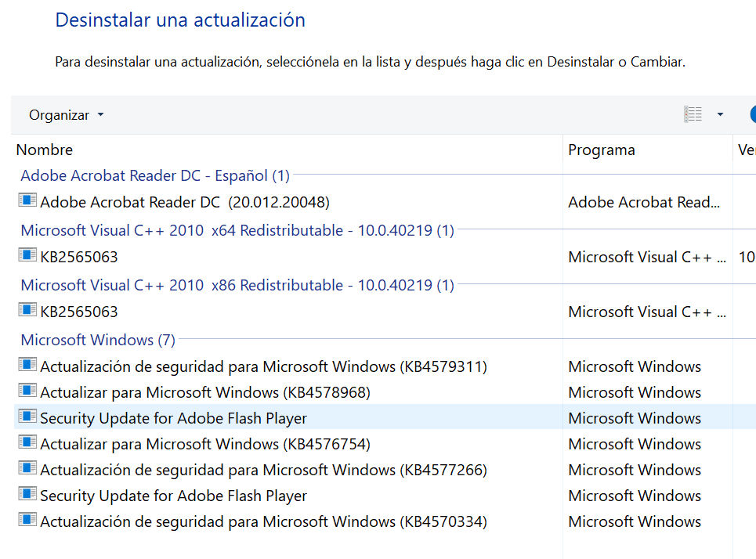Click the icon beside update KB4570334

[x=27, y=520]
